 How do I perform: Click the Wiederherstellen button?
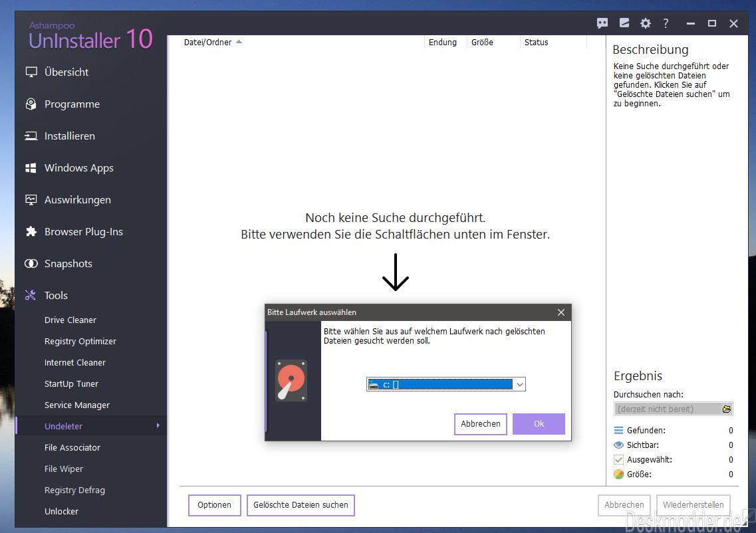tap(693, 505)
